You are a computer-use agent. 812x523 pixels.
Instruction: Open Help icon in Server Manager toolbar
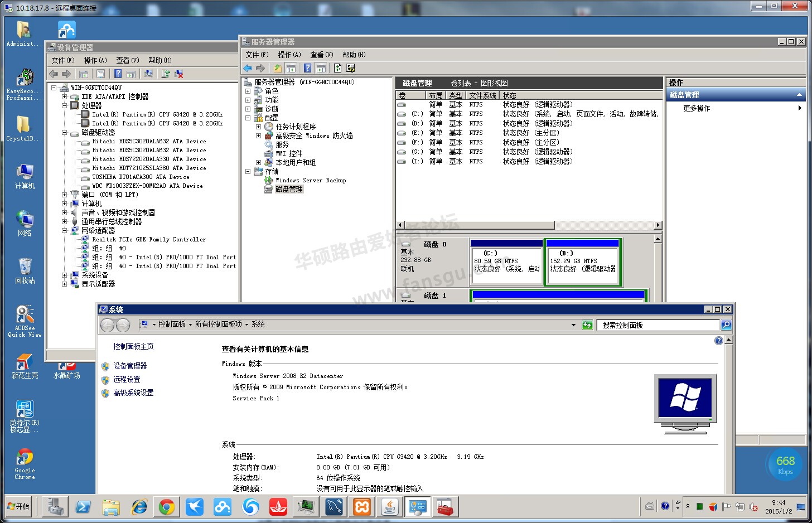coord(307,68)
